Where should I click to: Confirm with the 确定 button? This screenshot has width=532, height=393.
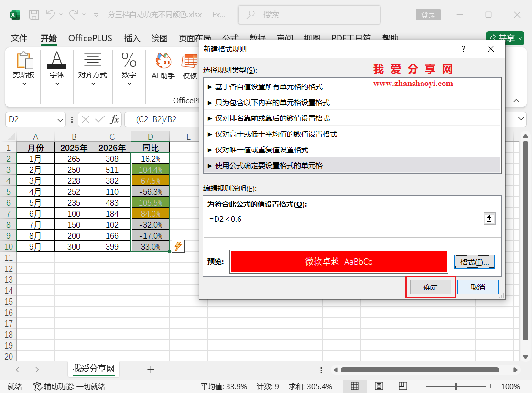(431, 287)
